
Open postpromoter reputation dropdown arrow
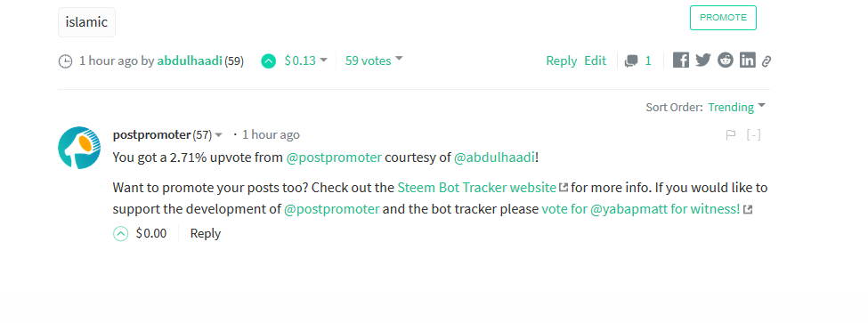click(219, 135)
